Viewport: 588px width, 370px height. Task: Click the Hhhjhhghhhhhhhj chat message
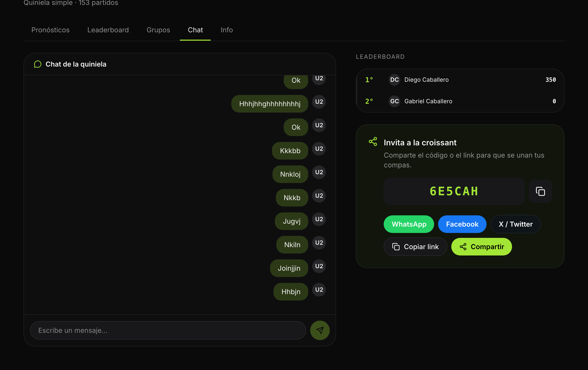(269, 104)
